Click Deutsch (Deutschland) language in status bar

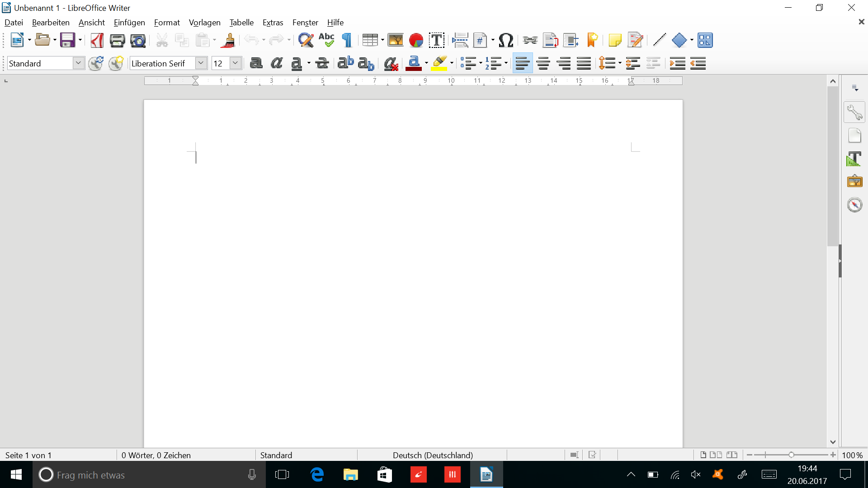(433, 455)
